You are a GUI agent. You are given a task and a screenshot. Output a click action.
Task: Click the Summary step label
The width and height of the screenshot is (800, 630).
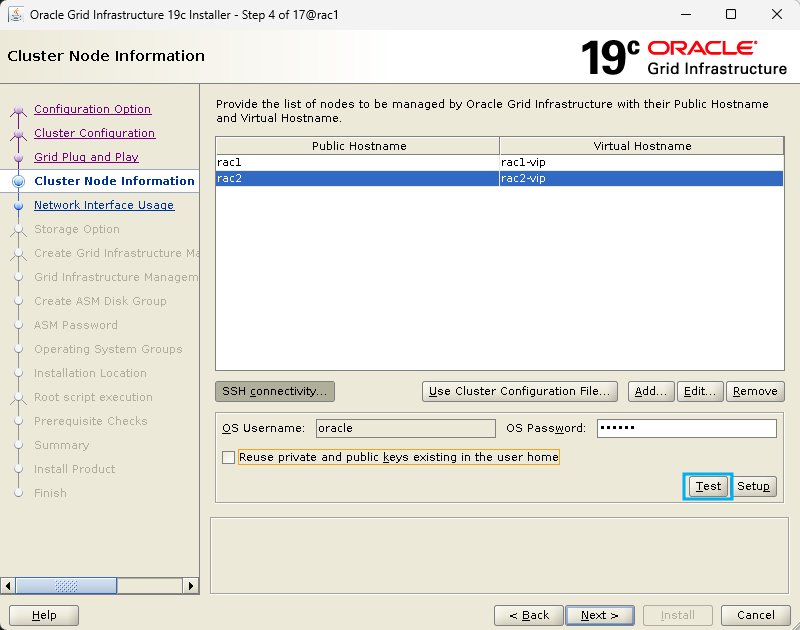click(62, 445)
